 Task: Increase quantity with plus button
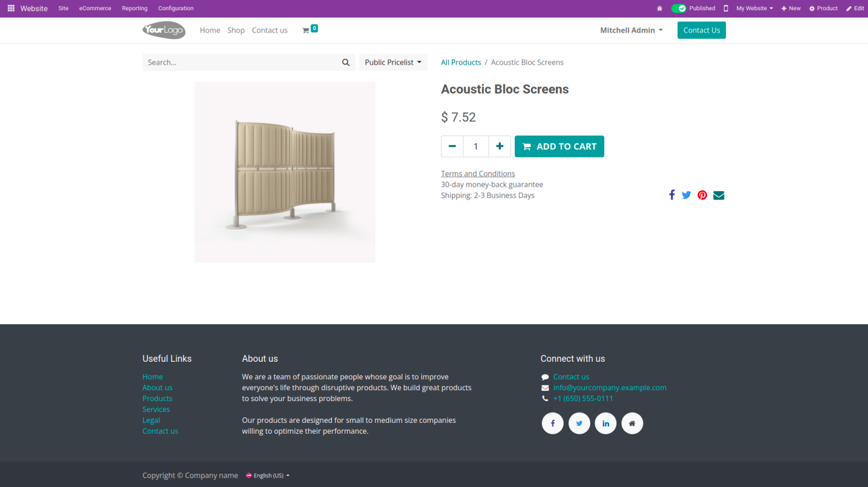[500, 146]
